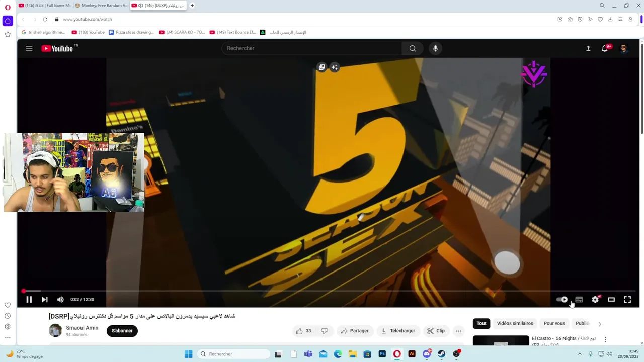Click the AI sparkle icon atop the video

point(334,67)
